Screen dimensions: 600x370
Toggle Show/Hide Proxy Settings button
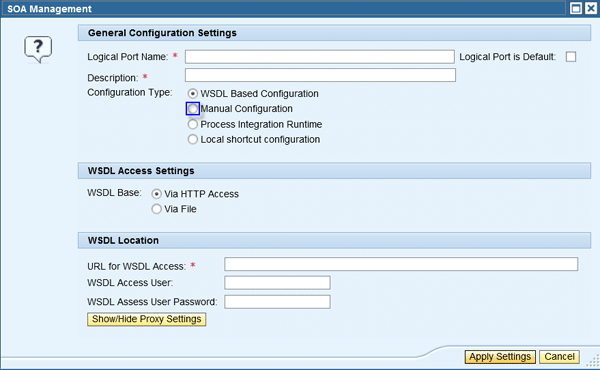click(x=147, y=319)
